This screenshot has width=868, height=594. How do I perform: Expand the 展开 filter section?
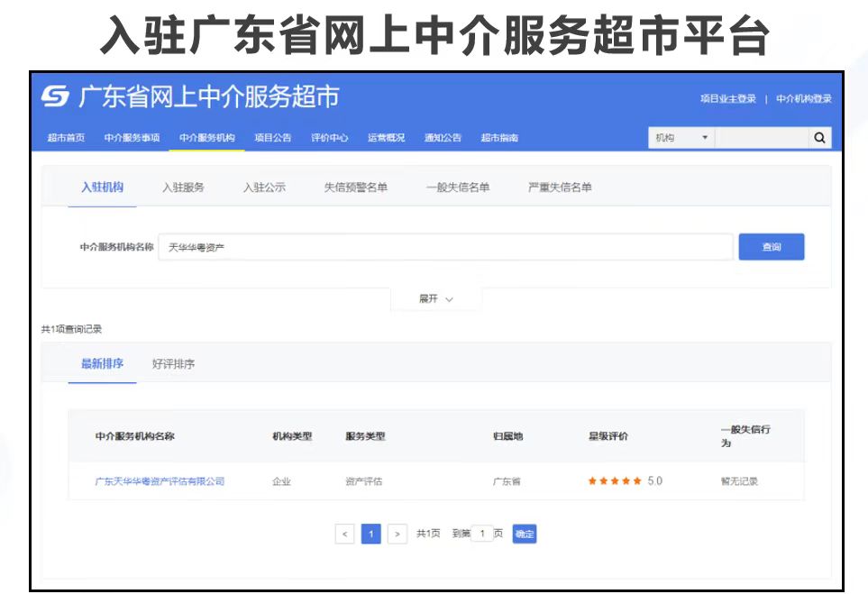pyautogui.click(x=435, y=299)
